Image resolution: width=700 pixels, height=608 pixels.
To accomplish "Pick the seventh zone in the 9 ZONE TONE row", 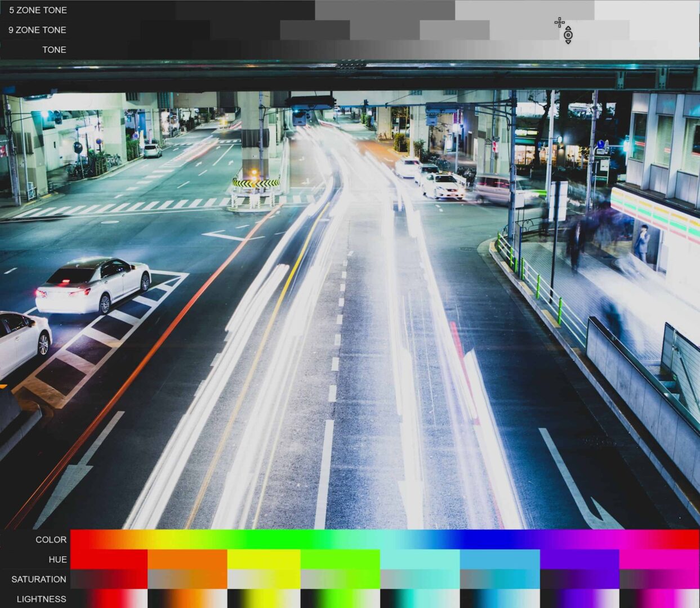I will click(x=524, y=30).
